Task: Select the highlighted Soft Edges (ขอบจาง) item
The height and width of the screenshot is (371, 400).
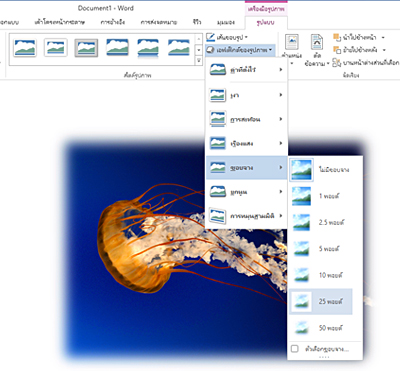Action: point(246,167)
